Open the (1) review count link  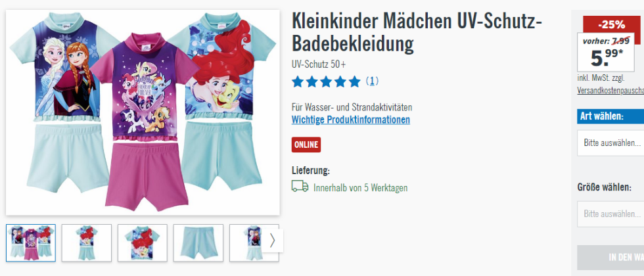[x=372, y=81]
